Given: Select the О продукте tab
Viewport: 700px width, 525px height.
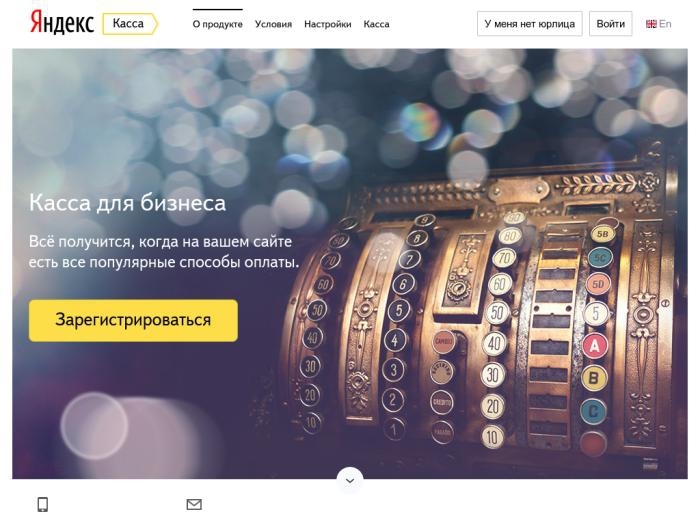Looking at the screenshot, I should [217, 24].
